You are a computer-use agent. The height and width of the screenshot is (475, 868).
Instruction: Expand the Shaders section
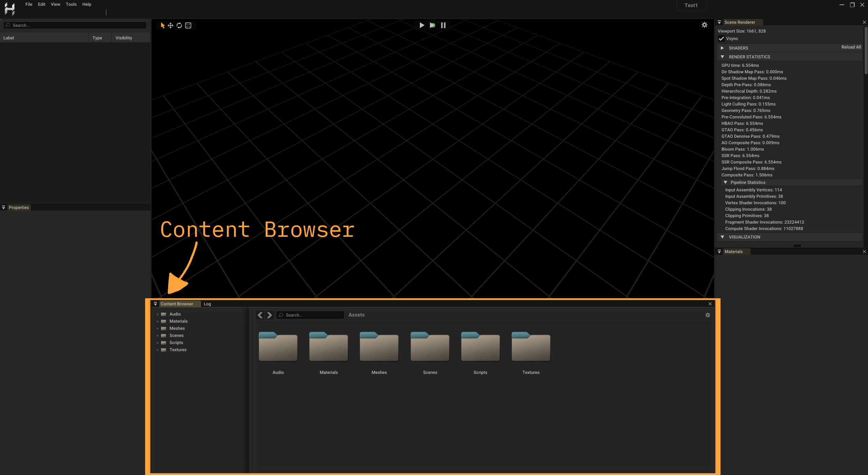723,48
